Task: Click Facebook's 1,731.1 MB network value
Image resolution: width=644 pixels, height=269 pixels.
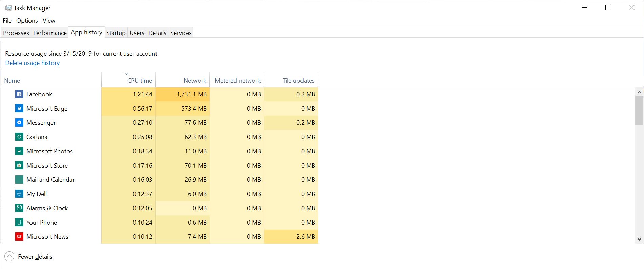Action: (191, 94)
